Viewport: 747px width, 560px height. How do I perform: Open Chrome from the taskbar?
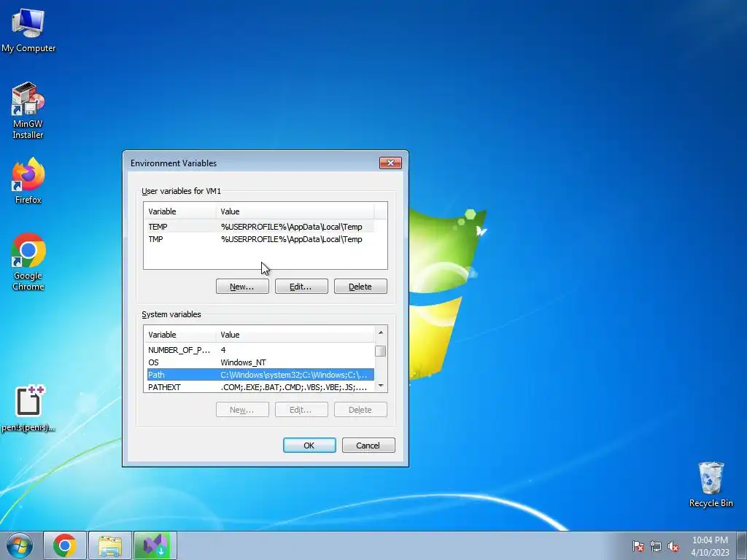(x=65, y=545)
